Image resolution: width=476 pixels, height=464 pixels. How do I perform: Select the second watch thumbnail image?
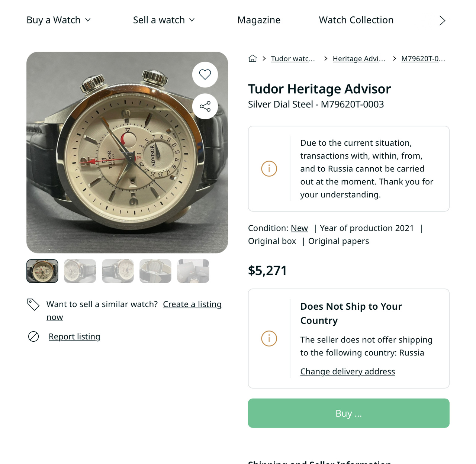click(x=80, y=271)
